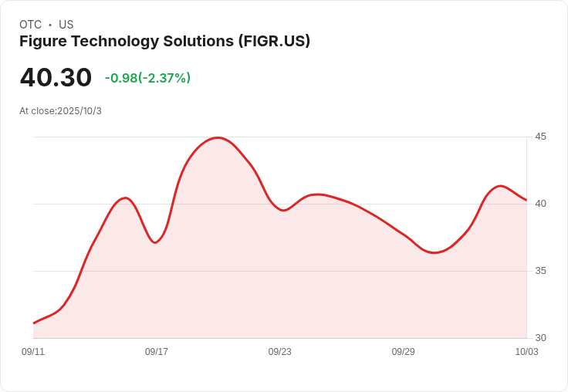Click the 40 y-axis price label

[x=540, y=204]
